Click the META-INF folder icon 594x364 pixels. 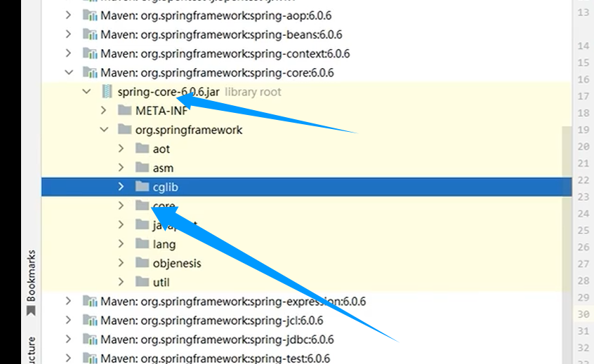coord(125,110)
